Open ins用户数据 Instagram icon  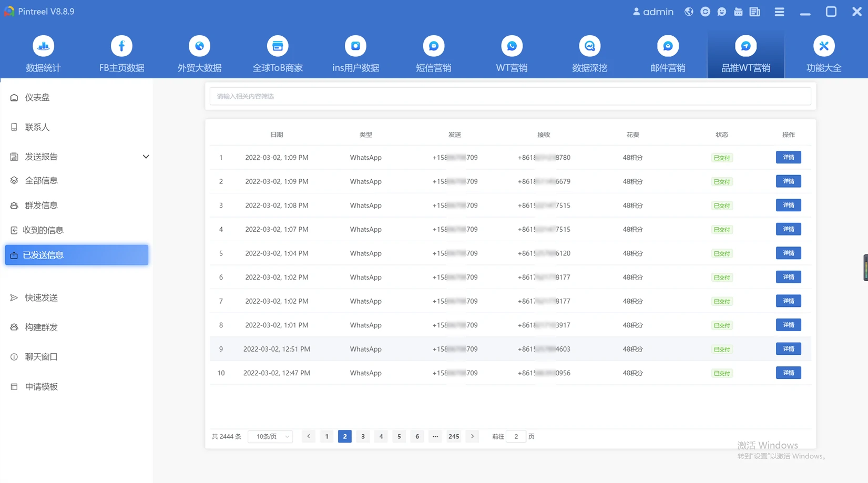355,46
